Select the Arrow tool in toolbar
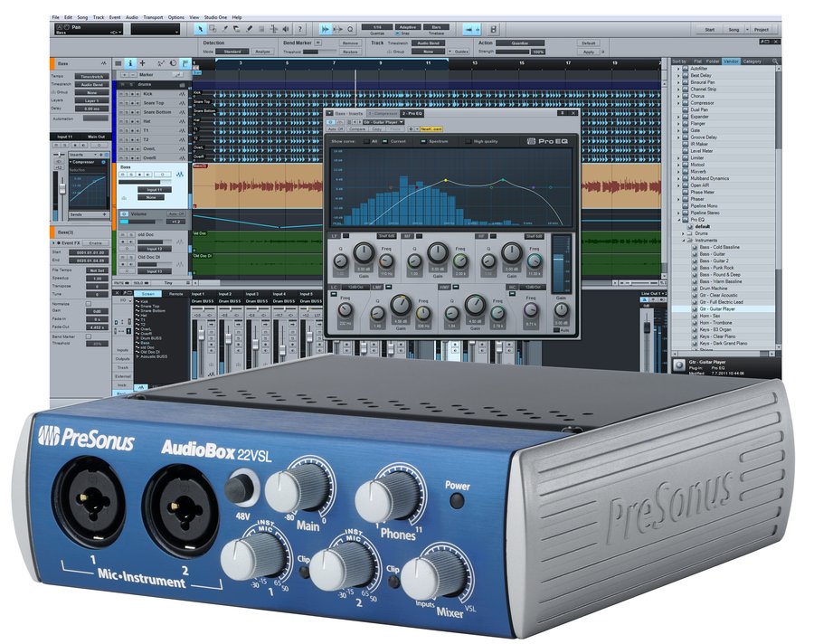814x644 pixels. [200, 30]
